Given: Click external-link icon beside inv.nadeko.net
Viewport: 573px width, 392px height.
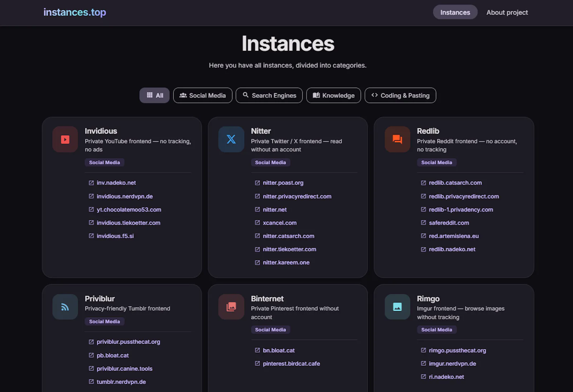Looking at the screenshot, I should [91, 183].
